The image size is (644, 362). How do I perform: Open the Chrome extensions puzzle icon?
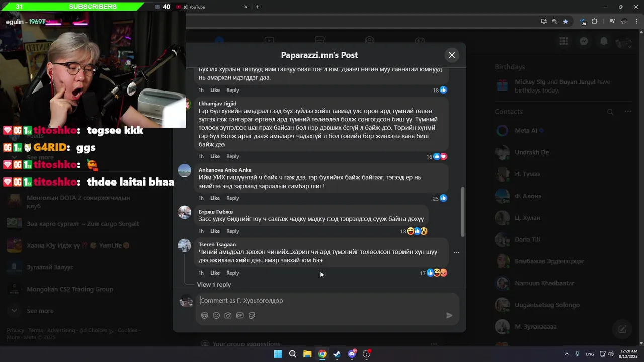pyautogui.click(x=595, y=21)
